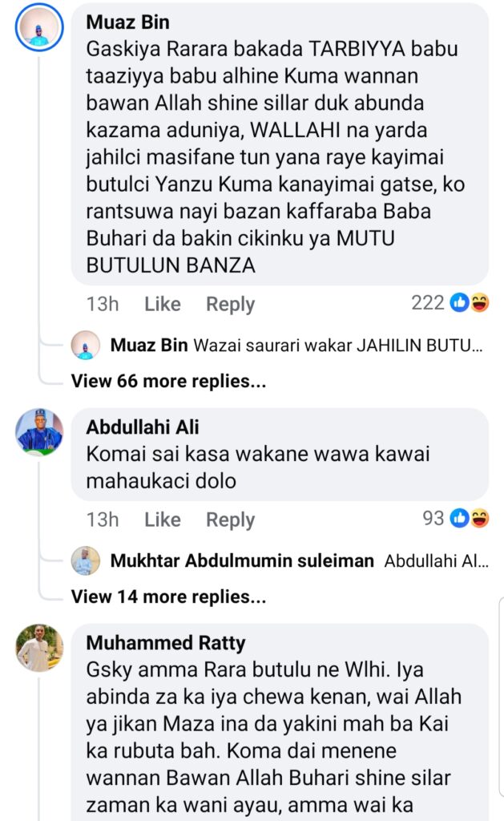Like Abdullahi Ali's comment
The image size is (504, 821).
(x=163, y=520)
